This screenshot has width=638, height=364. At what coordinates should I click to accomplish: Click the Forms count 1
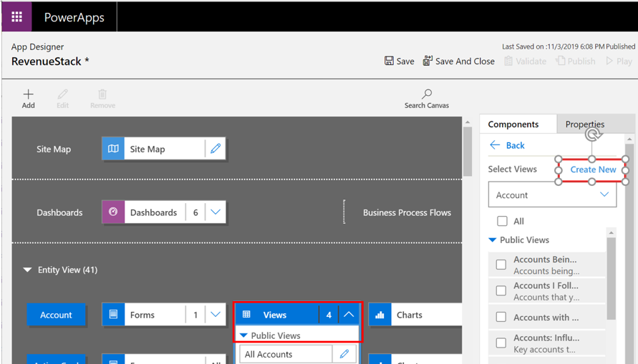[x=195, y=315]
